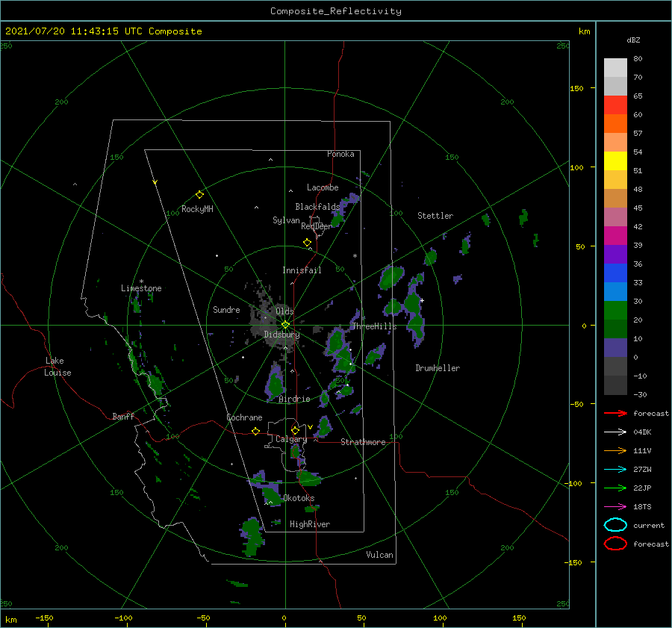This screenshot has height=628, width=672.
Task: Click the Strathmore town label
Action: pyautogui.click(x=363, y=442)
